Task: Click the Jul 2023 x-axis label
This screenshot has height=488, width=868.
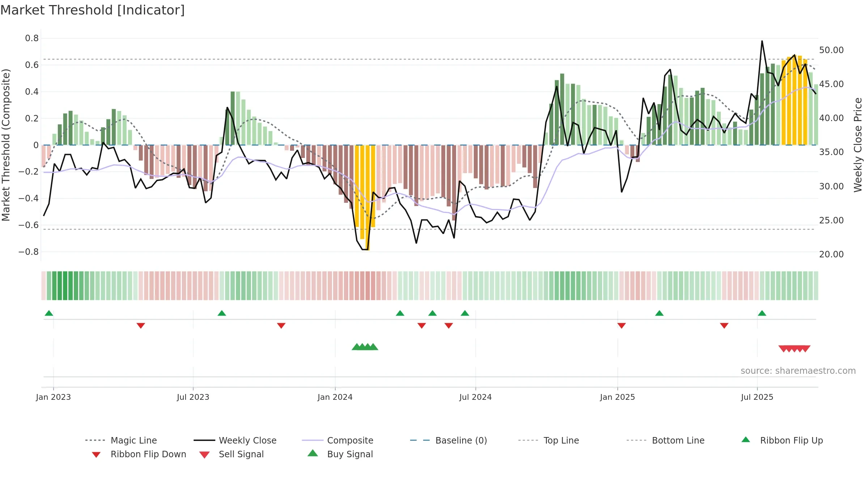Action: (x=193, y=397)
